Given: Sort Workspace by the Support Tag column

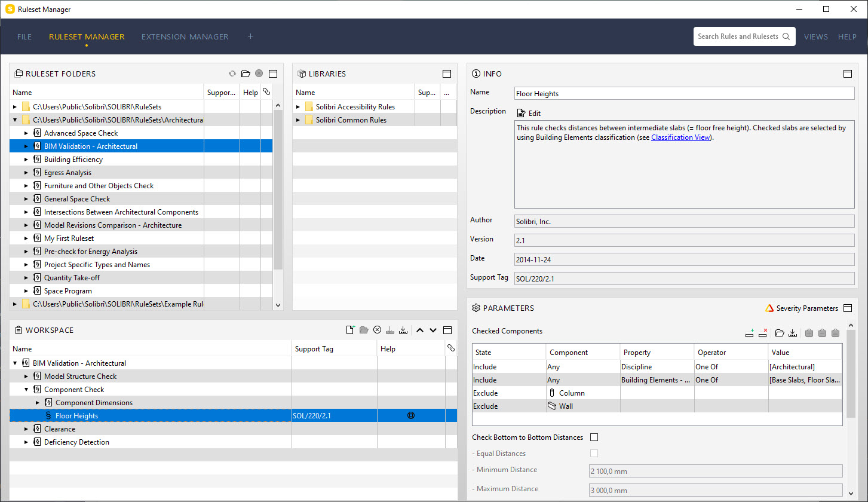Looking at the screenshot, I should point(335,348).
